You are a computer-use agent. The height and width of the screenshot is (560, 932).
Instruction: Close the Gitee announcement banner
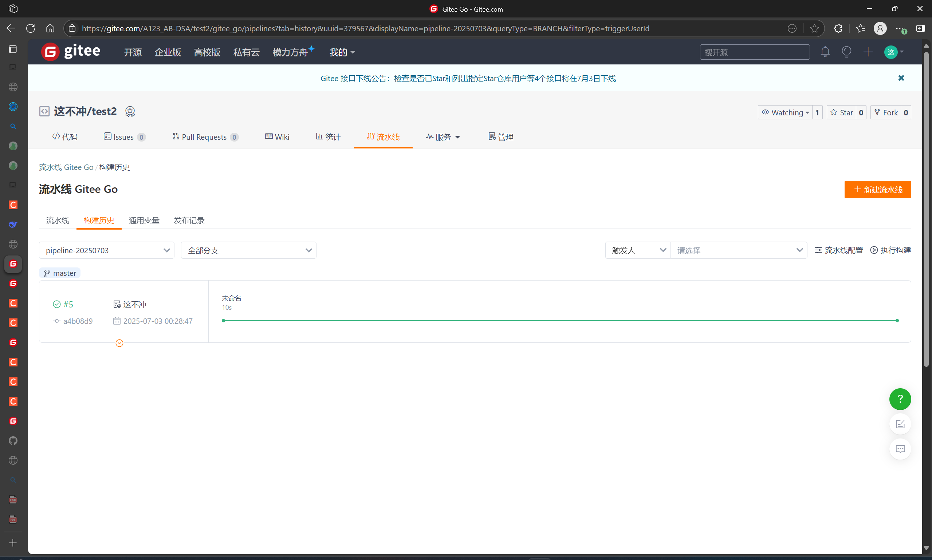(x=901, y=78)
